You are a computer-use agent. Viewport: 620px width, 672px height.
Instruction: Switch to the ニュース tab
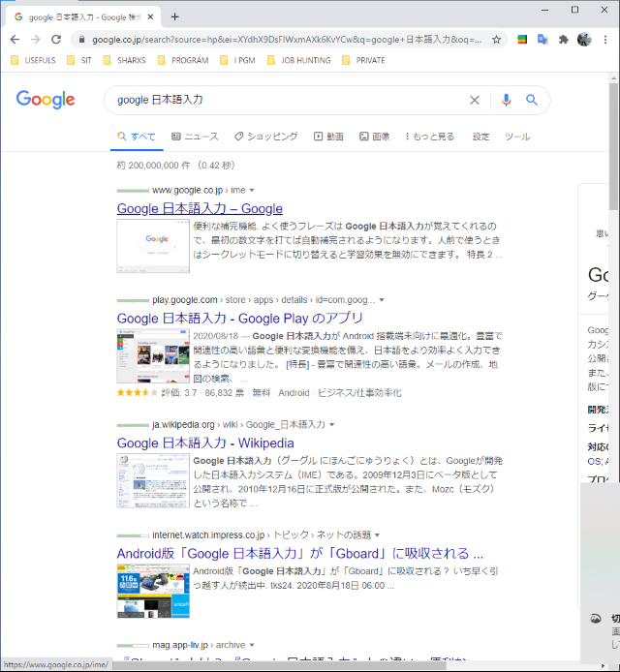(x=195, y=137)
